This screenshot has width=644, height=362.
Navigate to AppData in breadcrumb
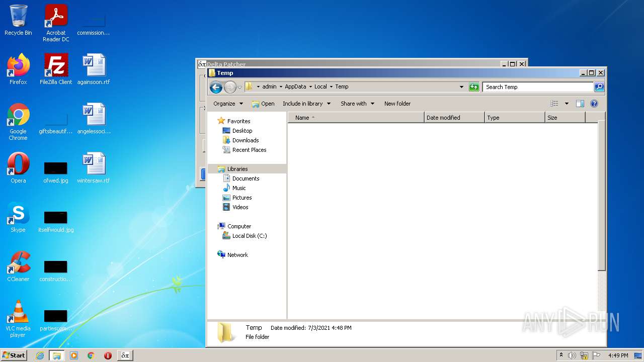[x=295, y=86]
